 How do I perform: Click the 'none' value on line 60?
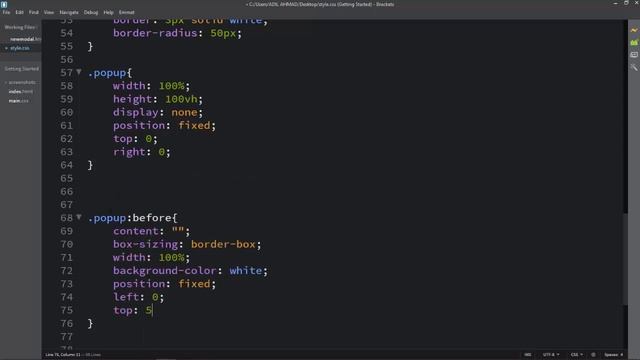184,112
